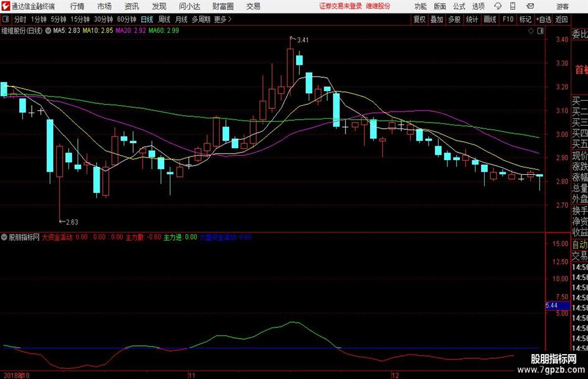Switch to the 30分钟 period
Screen dimensions: 588x379
(103, 19)
